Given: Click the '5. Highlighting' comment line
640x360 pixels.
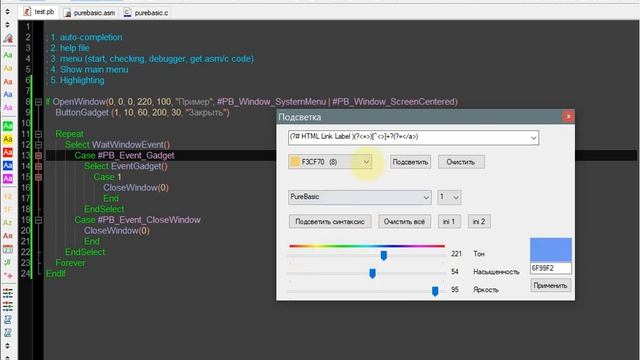Looking at the screenshot, I should pyautogui.click(x=75, y=80).
